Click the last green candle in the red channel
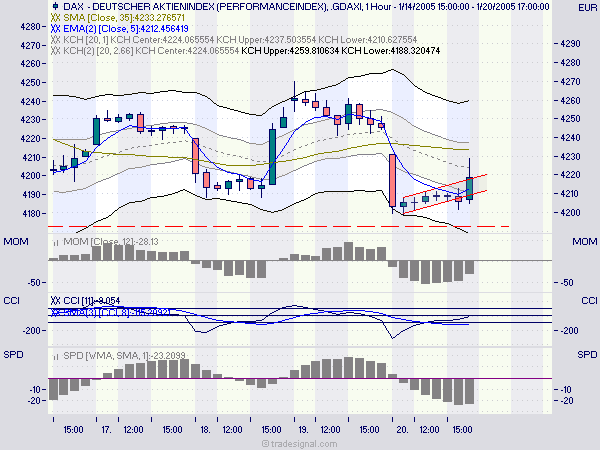The width and height of the screenshot is (600, 450). (470, 188)
